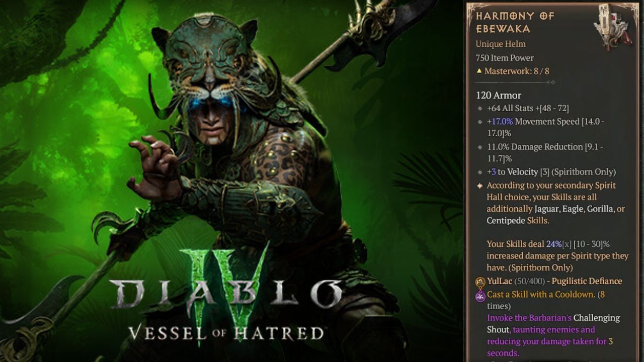Click the Vessel of Hatred subtitle text

[226, 333]
